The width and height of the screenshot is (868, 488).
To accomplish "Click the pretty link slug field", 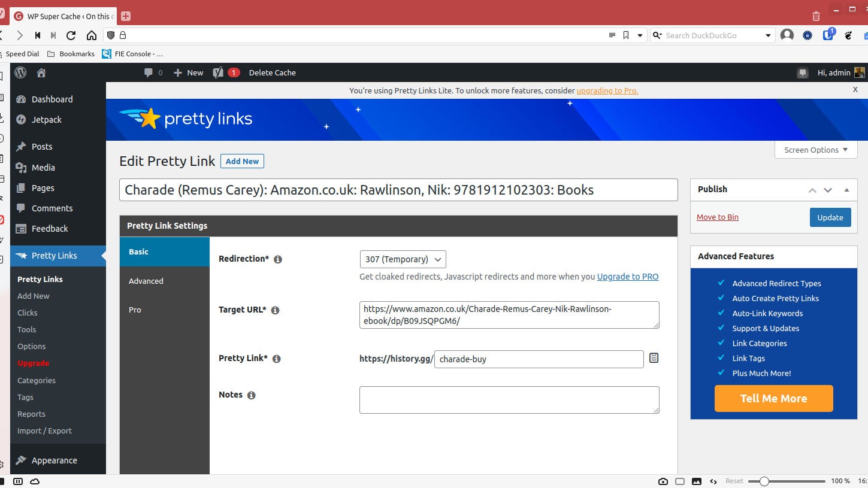I will tap(539, 359).
